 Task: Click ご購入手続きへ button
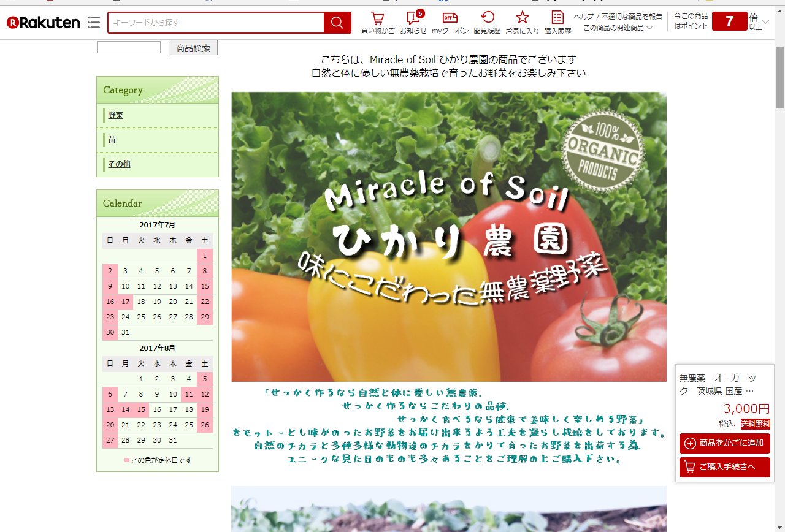click(x=724, y=467)
